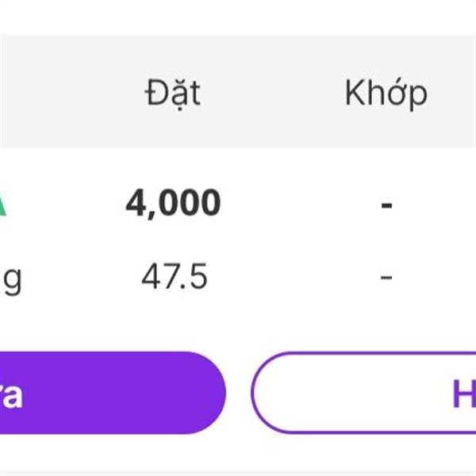This screenshot has height=476, width=476.
Task: Click the white gap between the two purple buttons
Action: 239,393
